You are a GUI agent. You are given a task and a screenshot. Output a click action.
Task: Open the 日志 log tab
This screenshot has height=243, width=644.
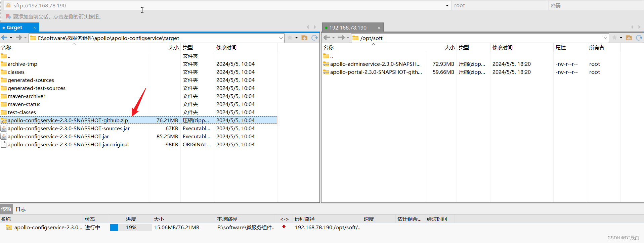click(x=20, y=209)
